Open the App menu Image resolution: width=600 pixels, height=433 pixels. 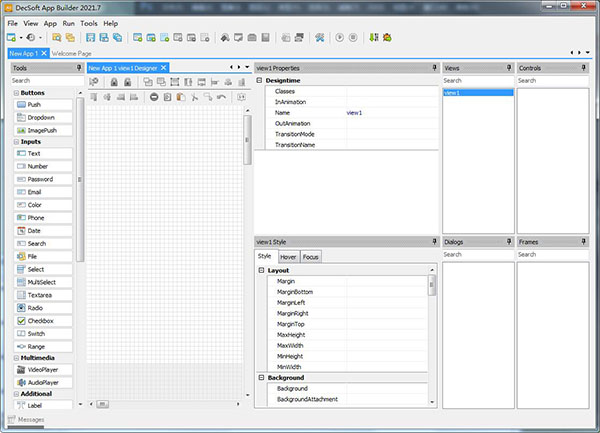pos(50,23)
